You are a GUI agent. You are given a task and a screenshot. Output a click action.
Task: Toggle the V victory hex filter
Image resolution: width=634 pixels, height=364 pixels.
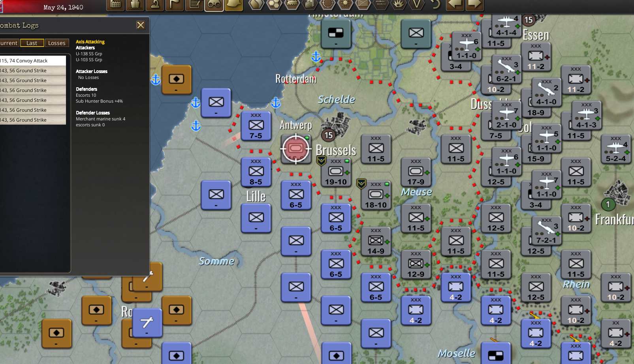click(416, 5)
